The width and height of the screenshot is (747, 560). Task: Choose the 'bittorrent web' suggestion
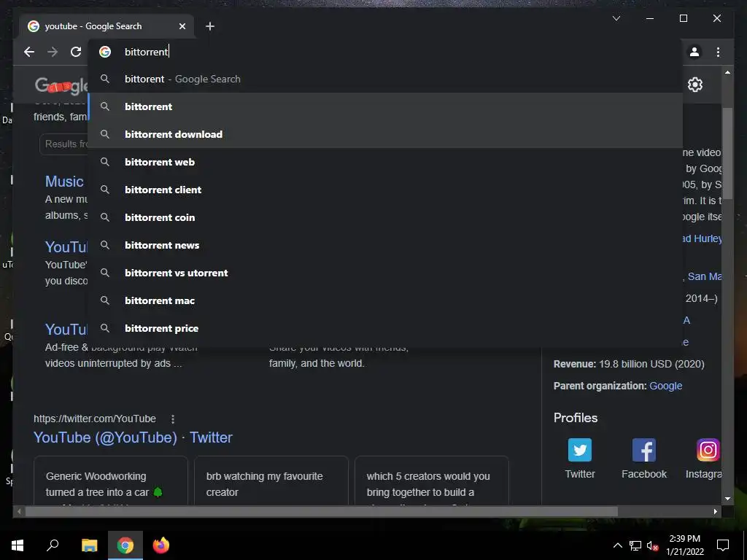[x=385, y=162]
